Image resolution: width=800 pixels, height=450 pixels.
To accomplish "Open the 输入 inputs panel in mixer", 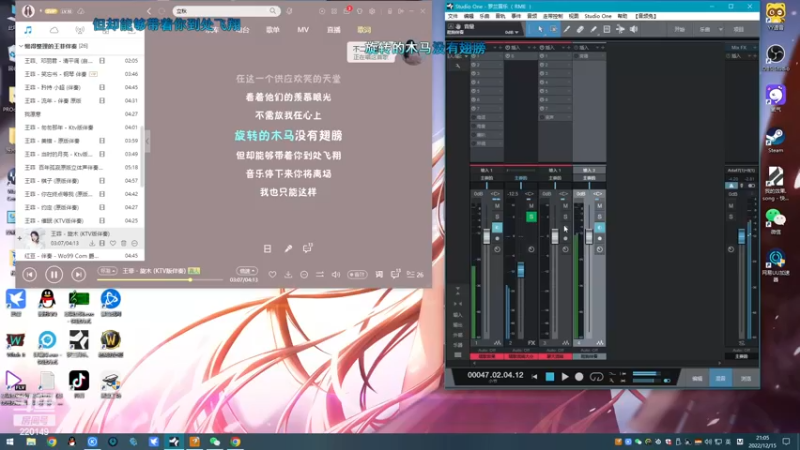I will tap(458, 315).
